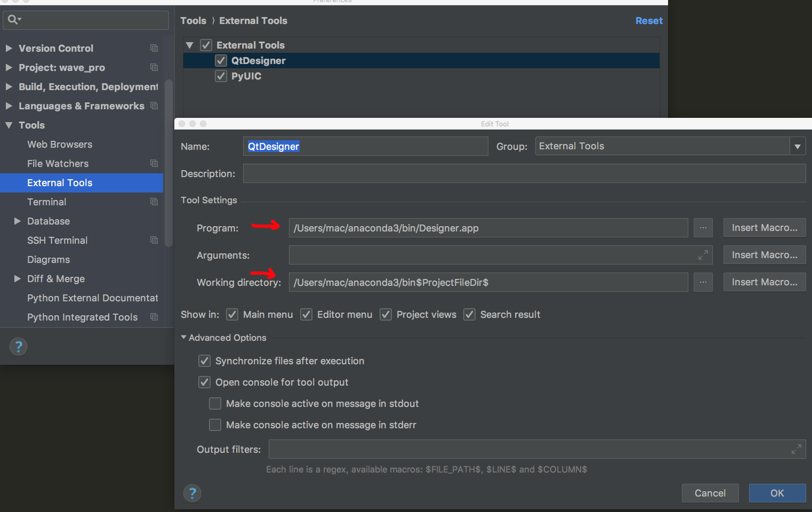Click project-level icon beside Terminal
812x512 pixels.
(x=154, y=202)
